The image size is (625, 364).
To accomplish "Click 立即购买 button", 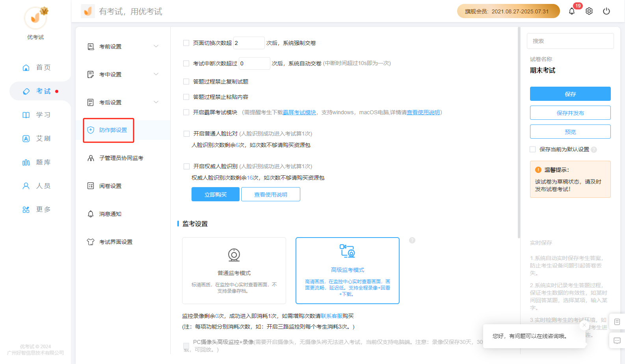I will (x=216, y=194).
